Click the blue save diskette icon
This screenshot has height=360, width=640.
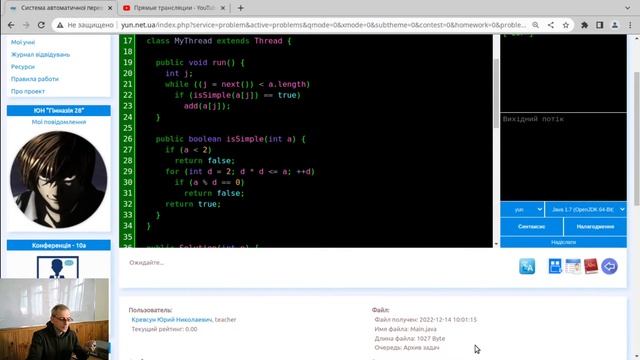tap(555, 266)
